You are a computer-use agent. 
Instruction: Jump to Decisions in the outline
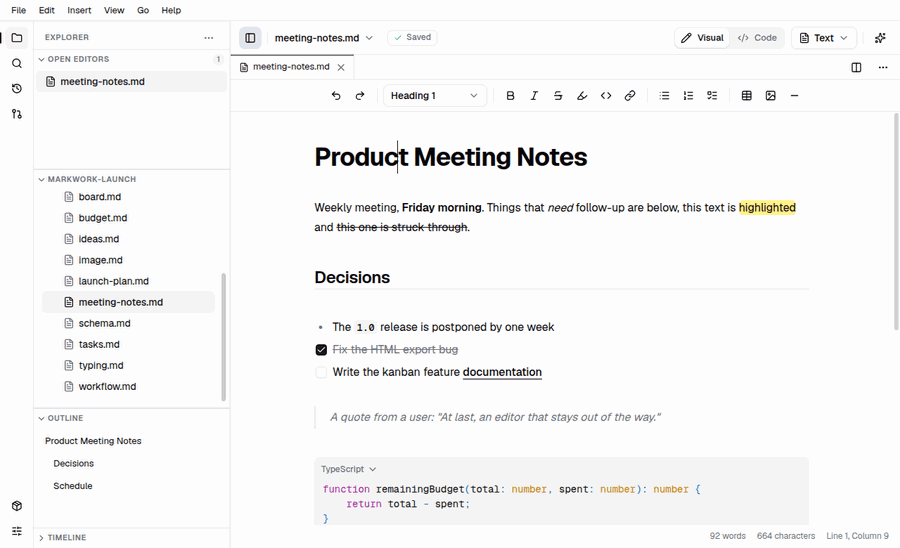click(x=73, y=464)
